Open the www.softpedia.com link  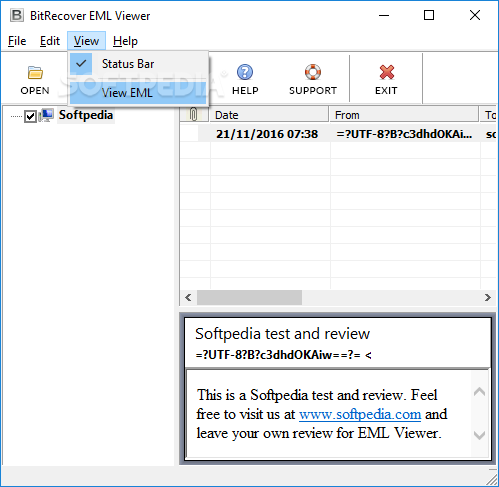pyautogui.click(x=360, y=414)
